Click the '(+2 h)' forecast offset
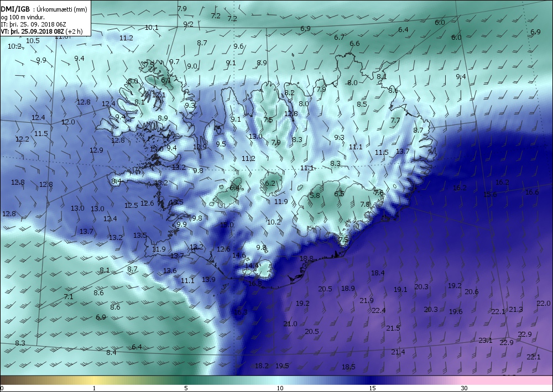553x392 pixels. (75, 32)
